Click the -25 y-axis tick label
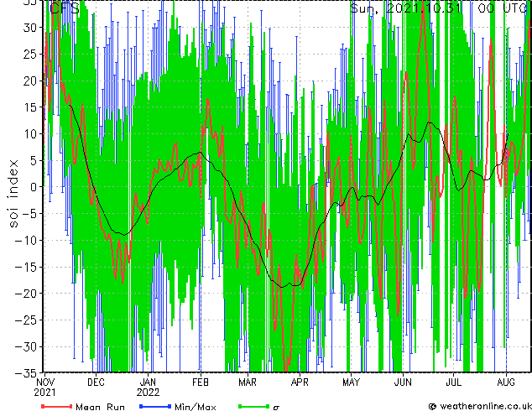This screenshot has height=411, width=532. point(25,320)
